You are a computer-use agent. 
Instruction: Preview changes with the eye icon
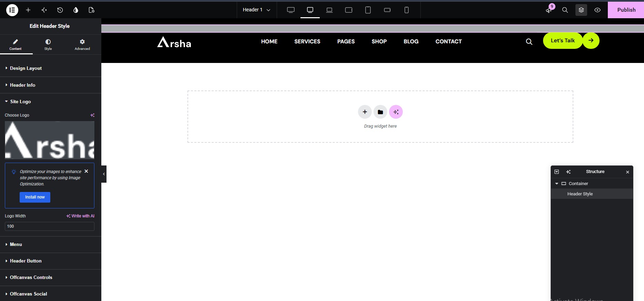[597, 10]
